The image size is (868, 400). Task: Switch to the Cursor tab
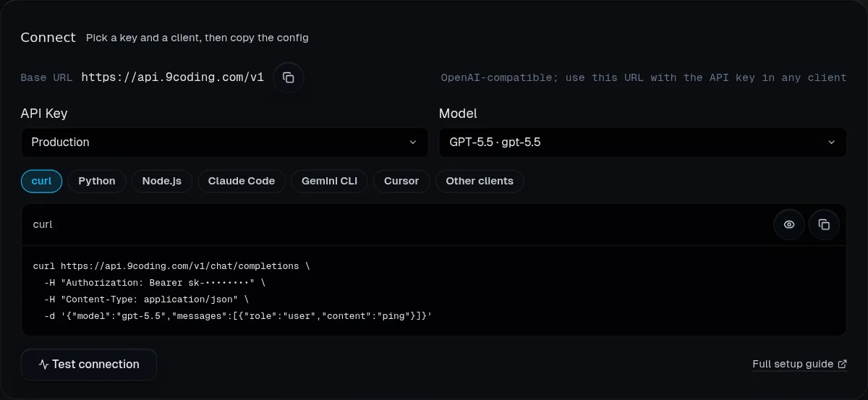point(401,181)
